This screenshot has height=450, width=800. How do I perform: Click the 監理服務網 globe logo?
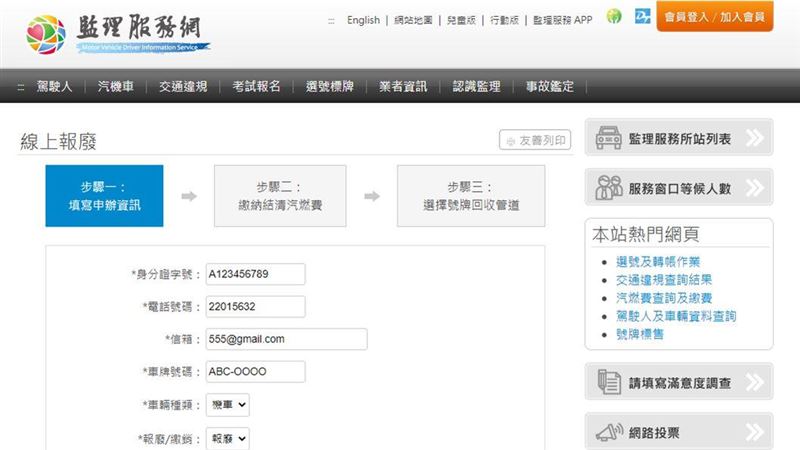point(46,35)
